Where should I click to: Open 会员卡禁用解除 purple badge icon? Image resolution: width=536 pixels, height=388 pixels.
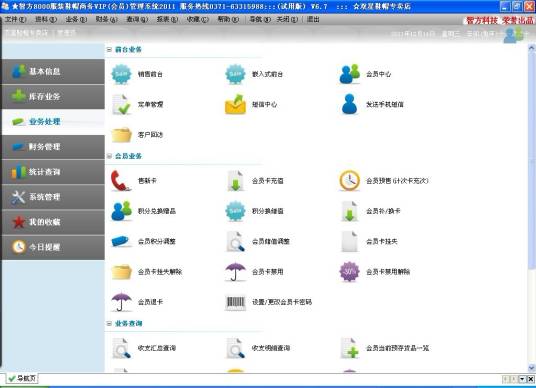tap(349, 272)
